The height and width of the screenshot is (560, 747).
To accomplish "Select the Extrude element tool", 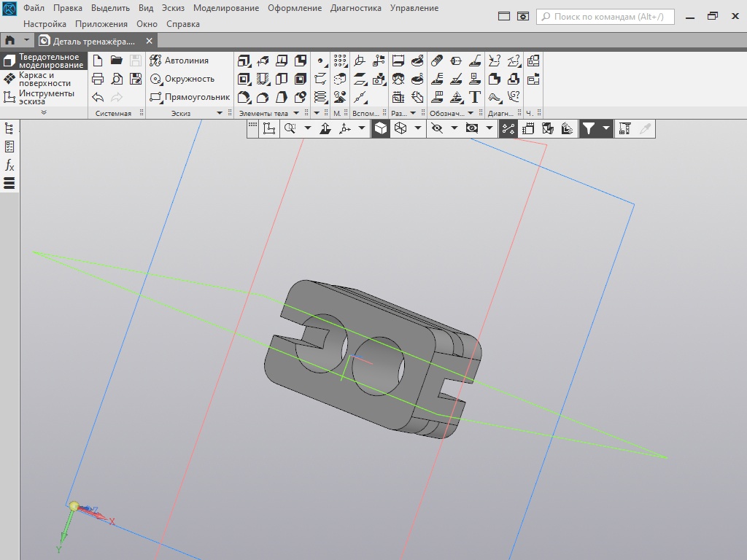I will click(244, 61).
